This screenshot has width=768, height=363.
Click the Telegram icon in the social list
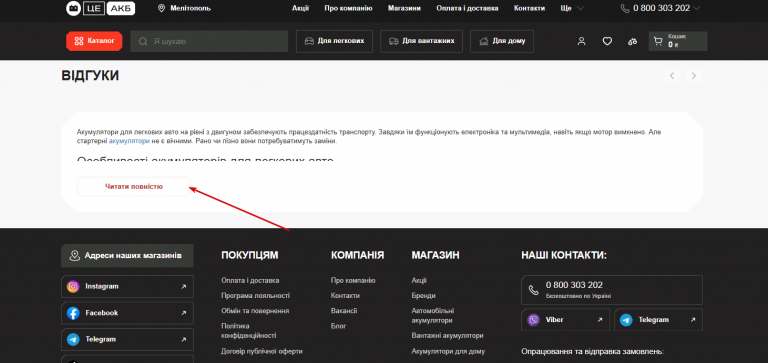(x=73, y=339)
